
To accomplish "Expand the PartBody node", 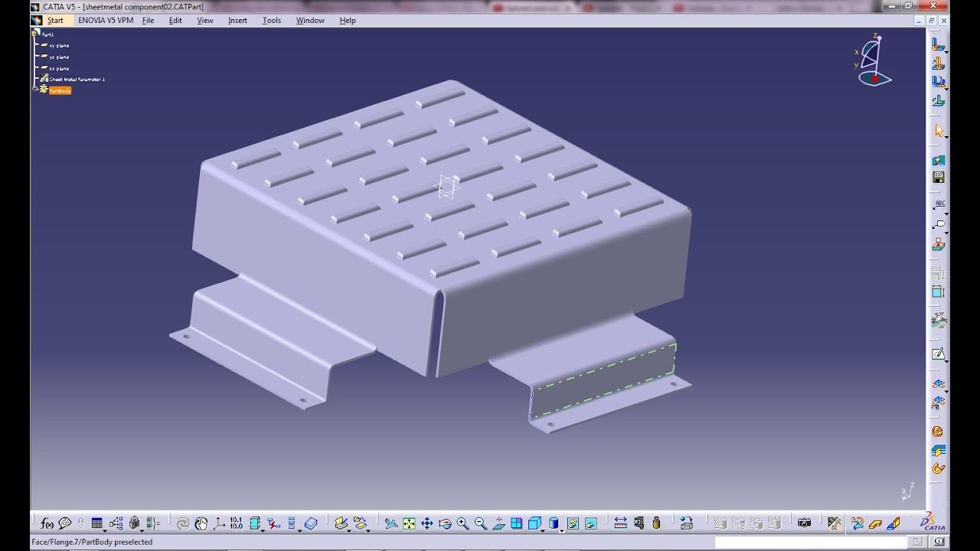I will click(x=36, y=89).
